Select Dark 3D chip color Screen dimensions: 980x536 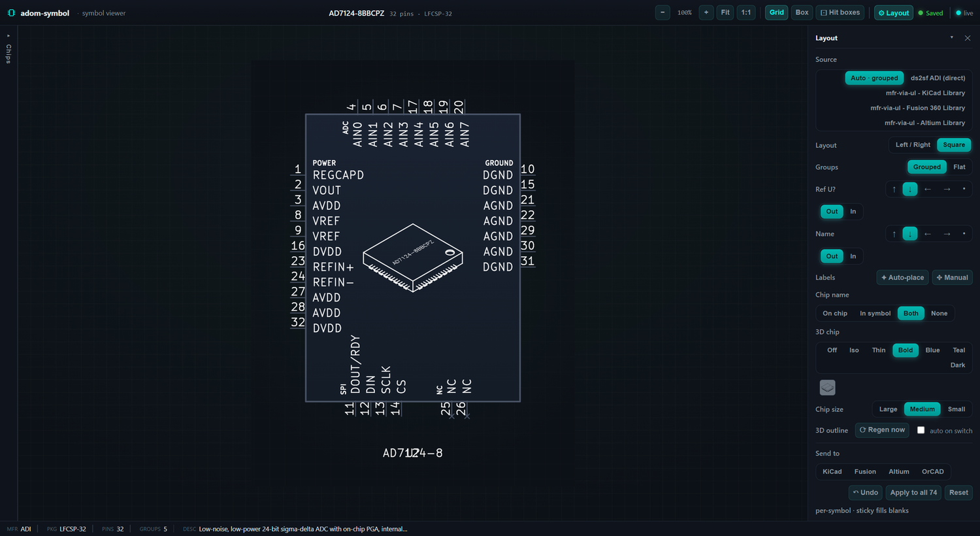(958, 365)
